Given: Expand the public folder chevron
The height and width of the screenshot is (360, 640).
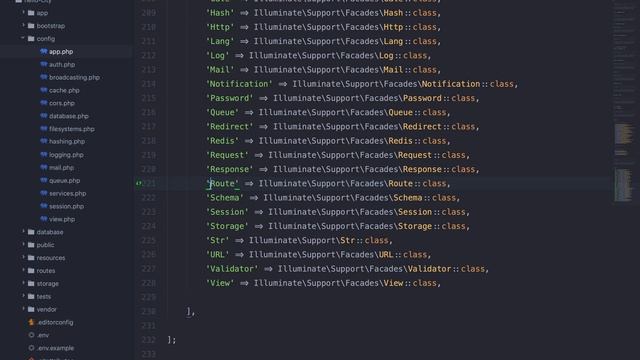Looking at the screenshot, I should click(x=23, y=245).
